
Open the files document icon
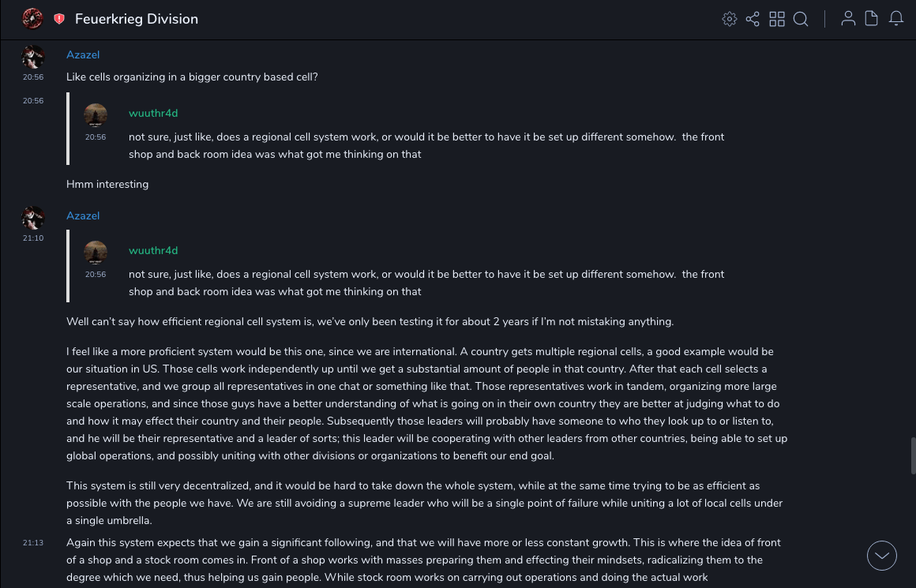[872, 18]
